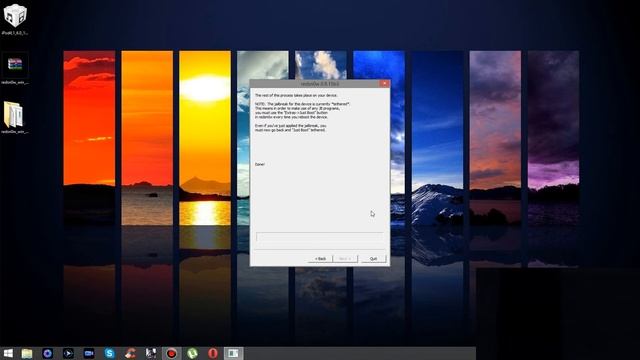
Task: Open the black-and-white app before the recorder
Action: (151, 353)
